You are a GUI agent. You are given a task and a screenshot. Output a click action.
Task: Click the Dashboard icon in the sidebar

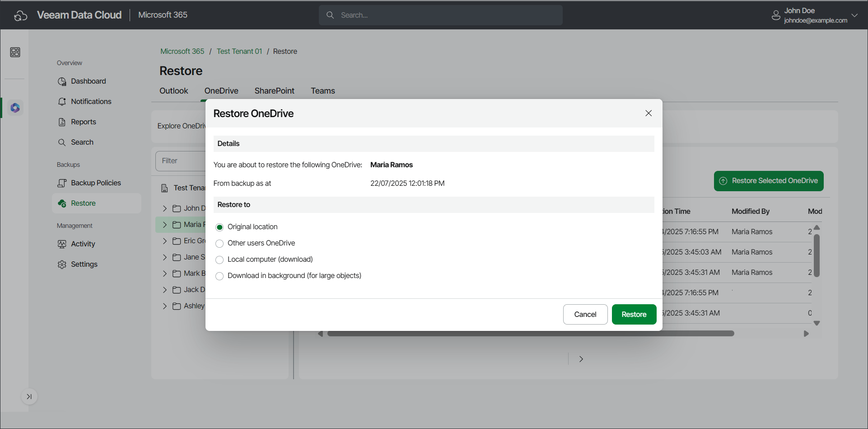click(x=62, y=81)
